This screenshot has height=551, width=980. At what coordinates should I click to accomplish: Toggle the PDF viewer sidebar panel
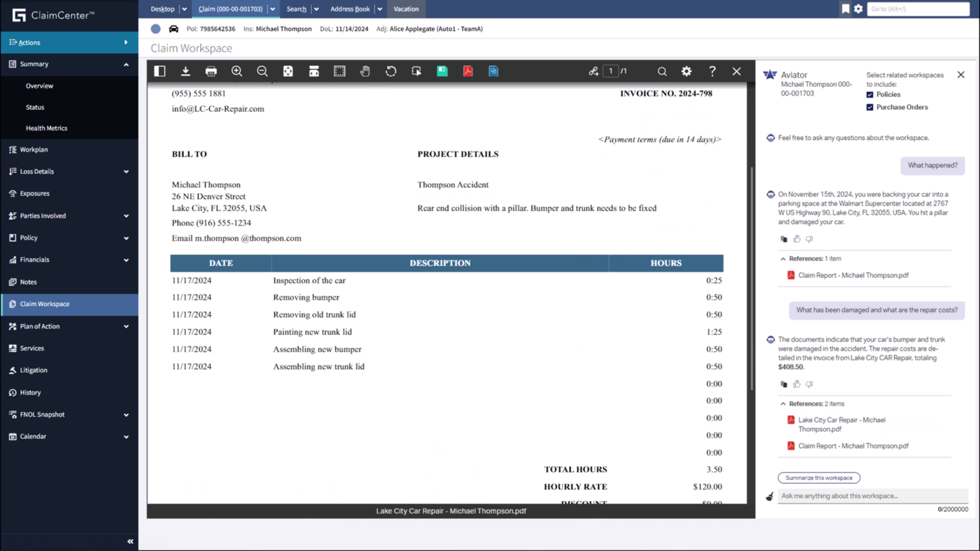pos(160,71)
